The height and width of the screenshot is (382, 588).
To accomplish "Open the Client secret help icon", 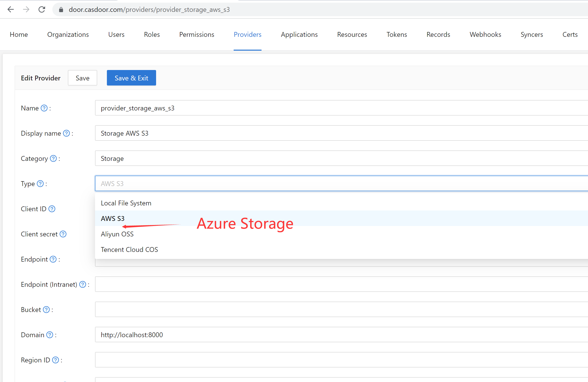I will (x=63, y=234).
